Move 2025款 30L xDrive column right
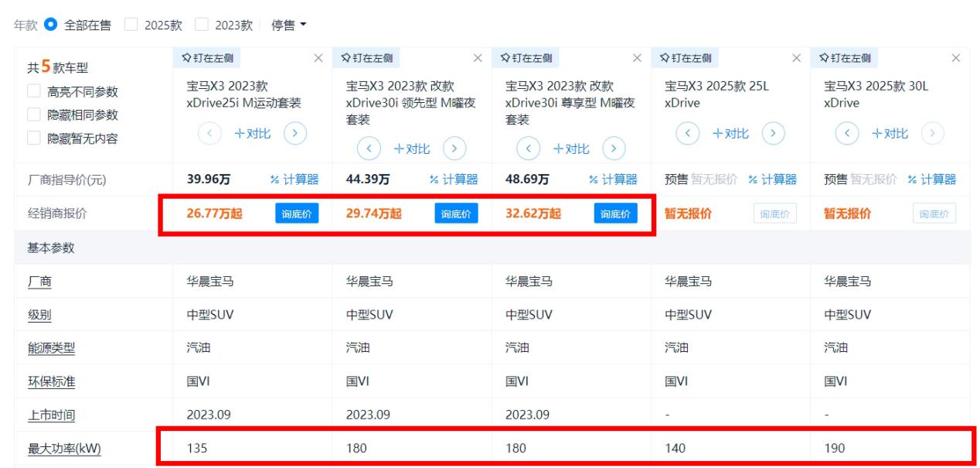Viewport: 980px width, 468px height. pyautogui.click(x=932, y=132)
